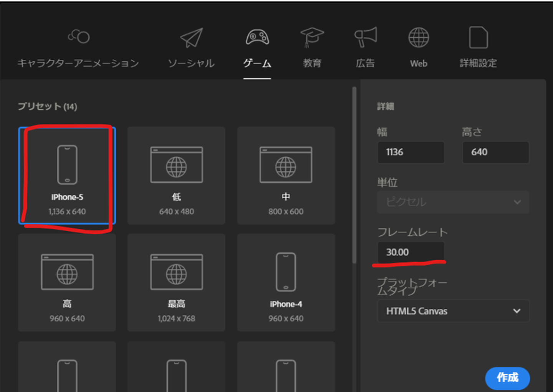Viewport: 553px width, 392px height.
Task: Choose the iPhone-4 960 x 640 preset
Action: (286, 283)
